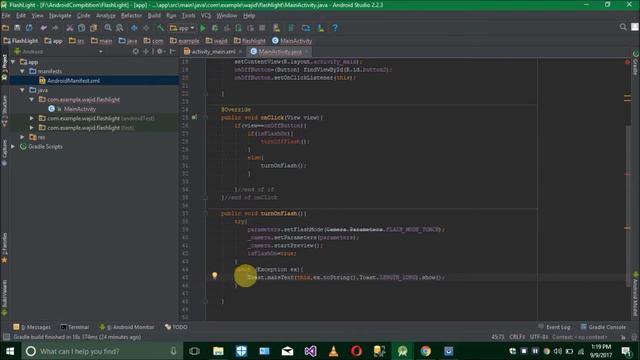Toggle the Gradle tool window on right edge
640x360 pixels.
[636, 64]
